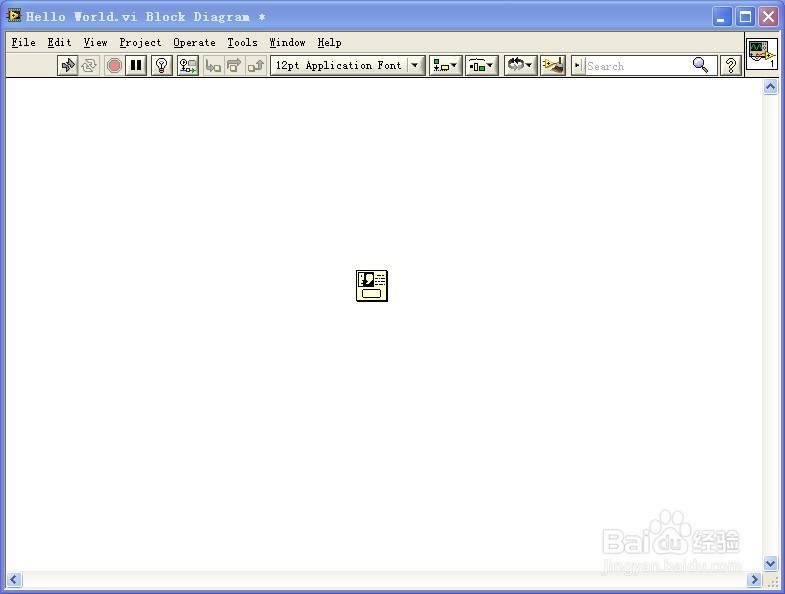The height and width of the screenshot is (594, 785).
Task: Open the Reorder dropdown
Action: click(x=520, y=66)
